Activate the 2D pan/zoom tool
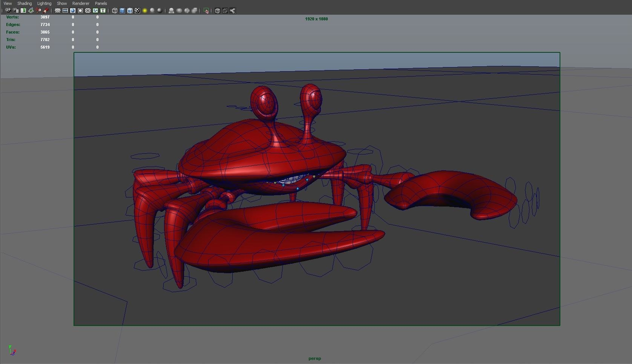The width and height of the screenshot is (632, 364). point(38,11)
